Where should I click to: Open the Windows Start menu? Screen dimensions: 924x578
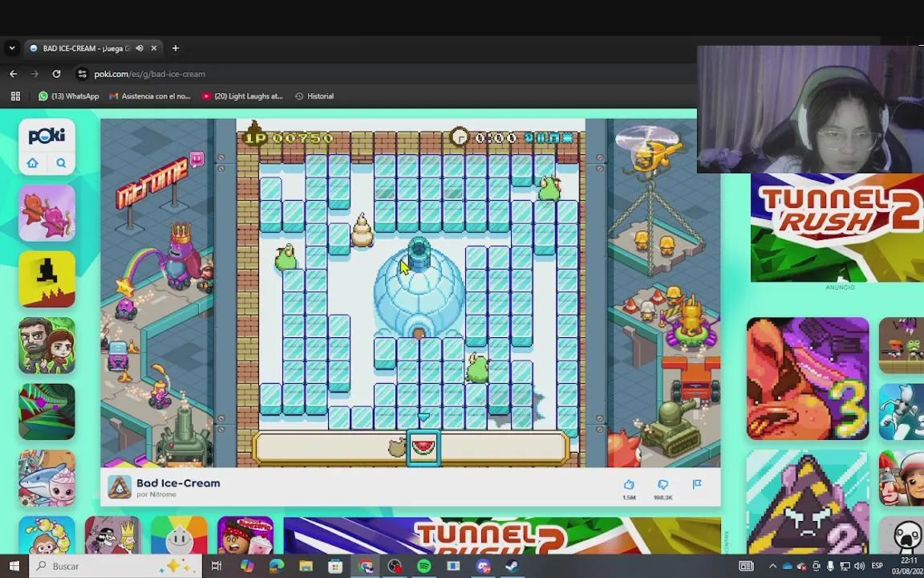pos(14,566)
